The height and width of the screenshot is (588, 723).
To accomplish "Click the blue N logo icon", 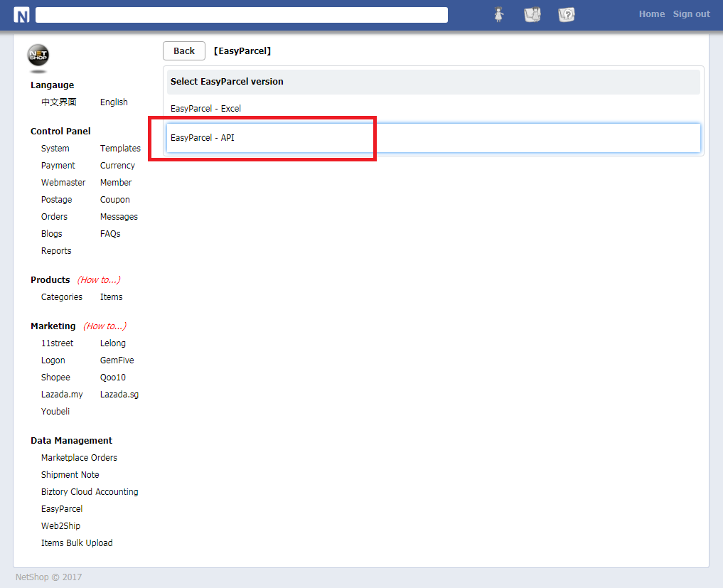I will (21, 15).
